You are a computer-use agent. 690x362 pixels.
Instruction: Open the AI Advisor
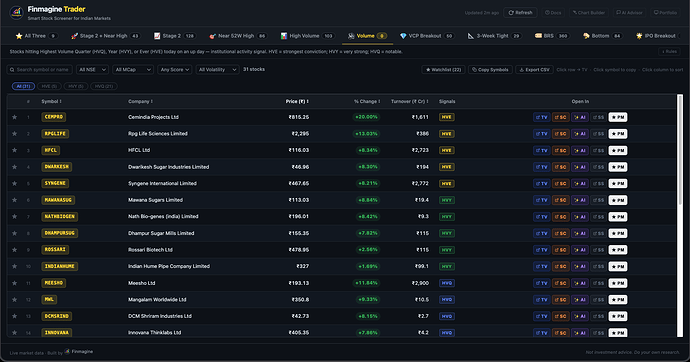coord(629,13)
